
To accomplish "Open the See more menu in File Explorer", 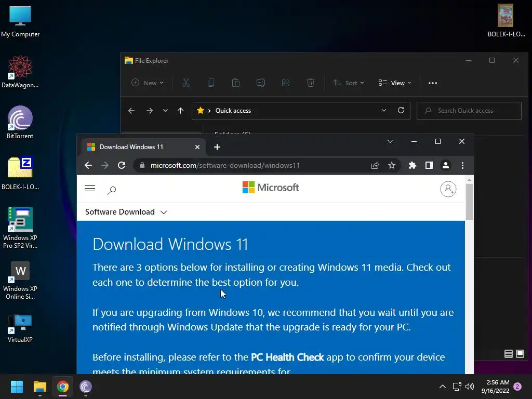I will 433,83.
